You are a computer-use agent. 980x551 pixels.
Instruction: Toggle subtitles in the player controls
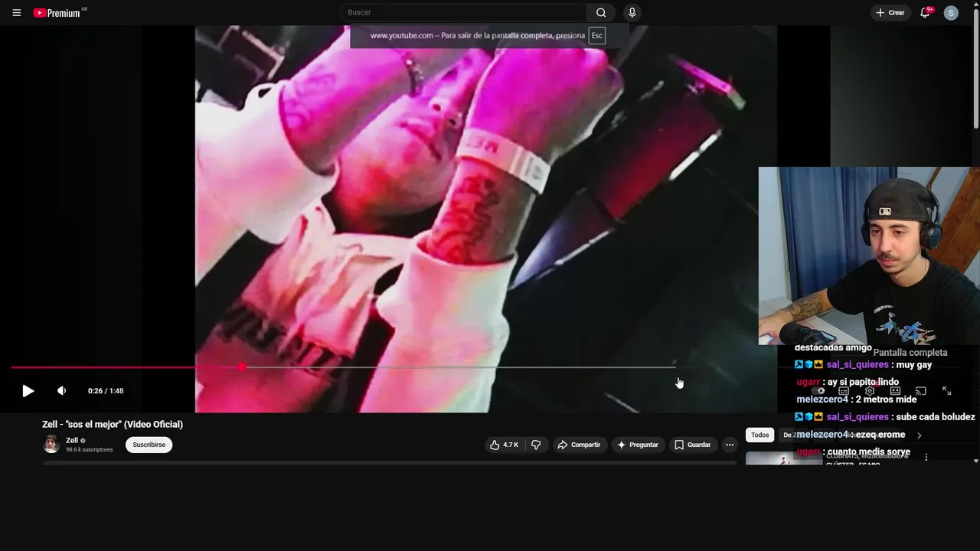(x=844, y=391)
